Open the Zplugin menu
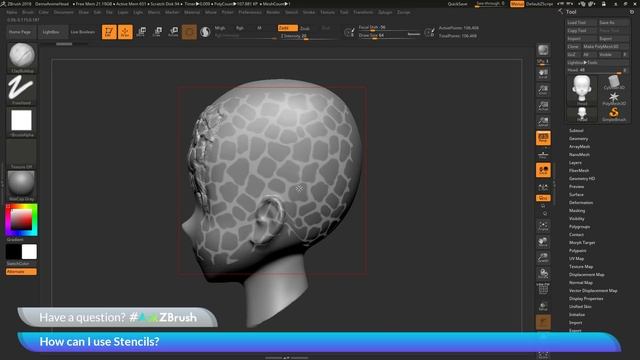Viewport: 640px width, 360px height. 385,12
